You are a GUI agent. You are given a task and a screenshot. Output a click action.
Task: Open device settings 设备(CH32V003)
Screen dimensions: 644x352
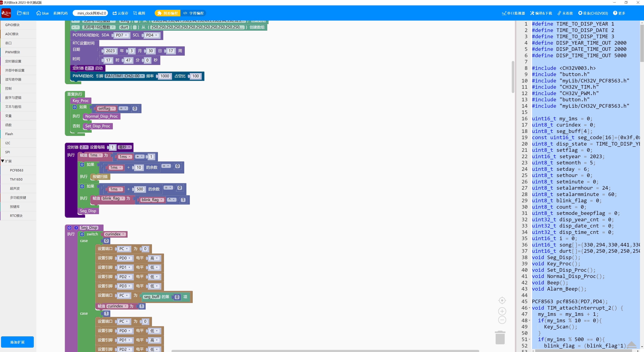[593, 13]
